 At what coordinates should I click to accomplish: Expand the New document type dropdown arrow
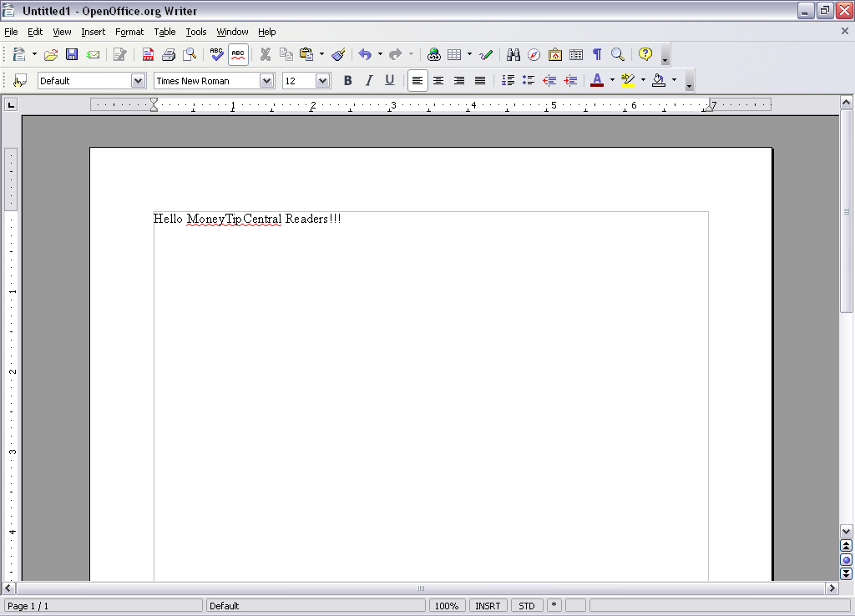(x=34, y=54)
